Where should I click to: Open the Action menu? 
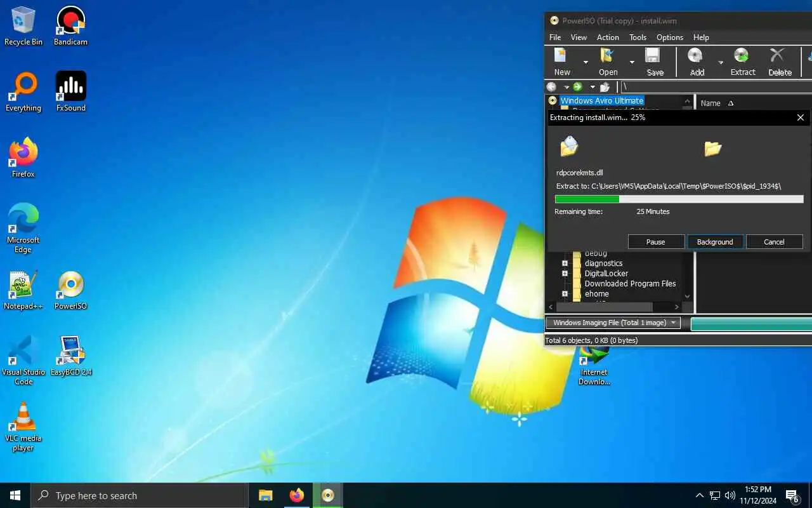click(x=608, y=37)
